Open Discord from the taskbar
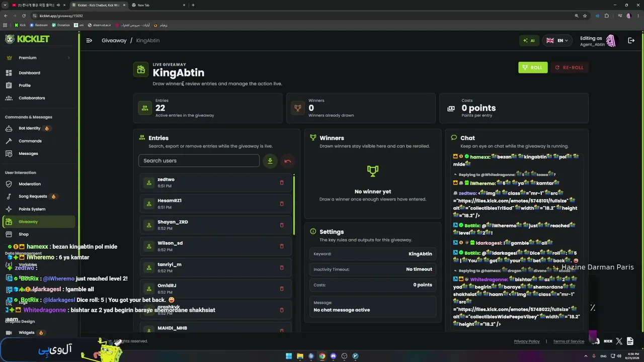Screen dimensions: 644x362 click(x=333, y=356)
